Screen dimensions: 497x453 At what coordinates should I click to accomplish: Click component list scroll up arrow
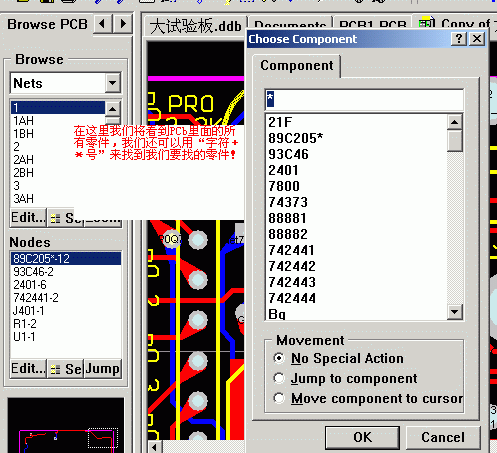pos(455,122)
